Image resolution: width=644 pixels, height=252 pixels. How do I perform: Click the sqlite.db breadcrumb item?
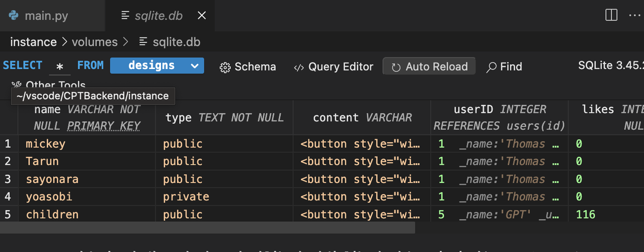pyautogui.click(x=170, y=42)
